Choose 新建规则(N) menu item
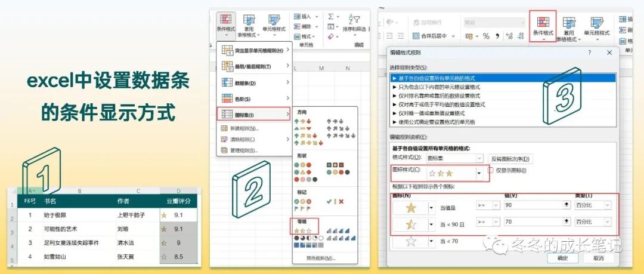This screenshot has width=644, height=274. click(x=255, y=128)
